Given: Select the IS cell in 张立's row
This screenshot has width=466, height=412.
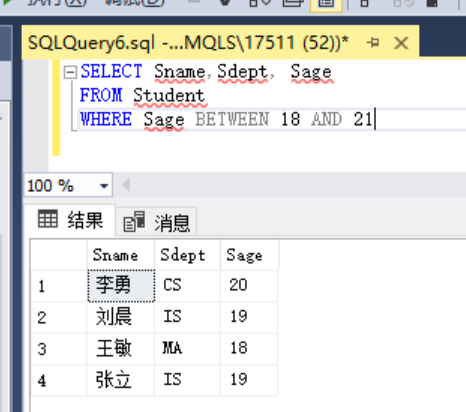Looking at the screenshot, I should (187, 380).
